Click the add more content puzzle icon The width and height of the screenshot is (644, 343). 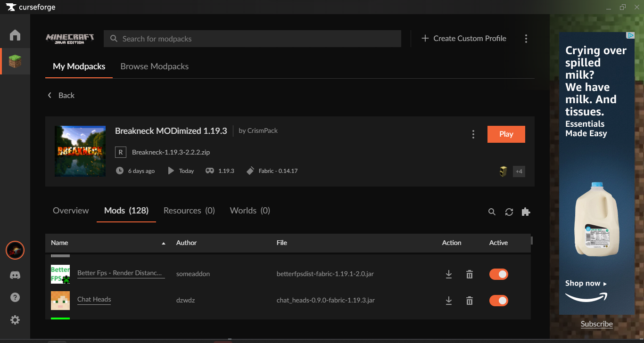[x=526, y=212]
